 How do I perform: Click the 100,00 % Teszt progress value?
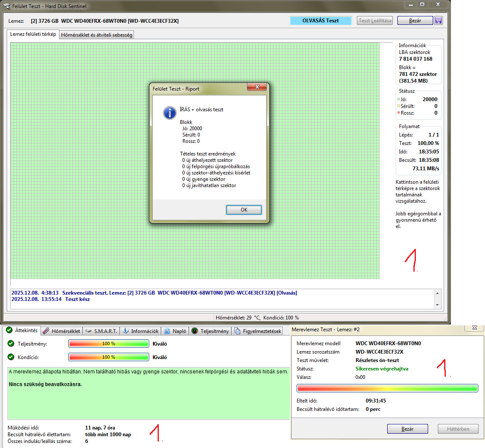(428, 143)
